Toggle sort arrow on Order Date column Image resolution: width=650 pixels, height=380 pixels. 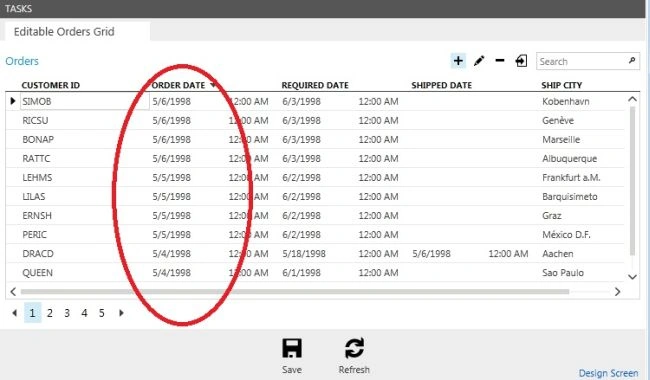point(213,85)
